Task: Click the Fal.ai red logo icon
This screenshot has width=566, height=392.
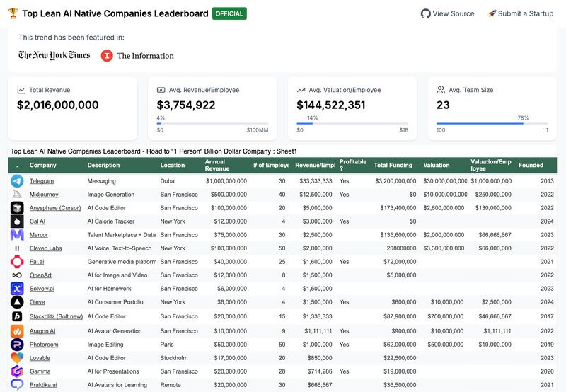Action: point(17,262)
